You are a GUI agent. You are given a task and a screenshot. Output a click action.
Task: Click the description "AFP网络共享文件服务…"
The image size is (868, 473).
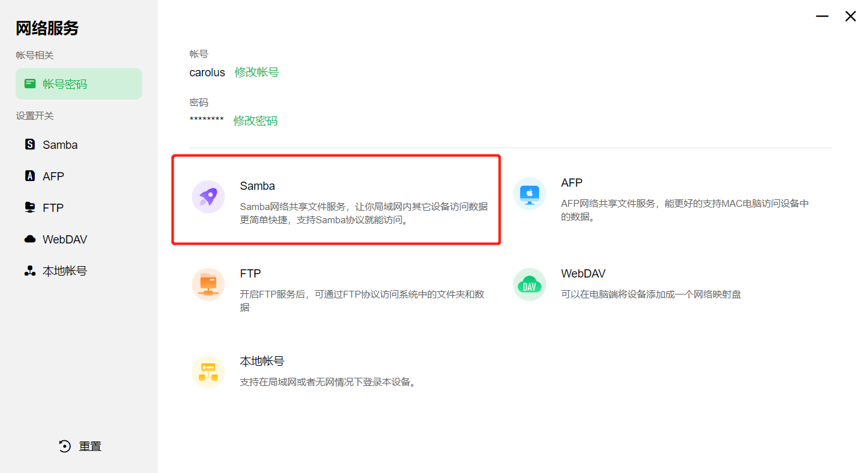coord(685,211)
